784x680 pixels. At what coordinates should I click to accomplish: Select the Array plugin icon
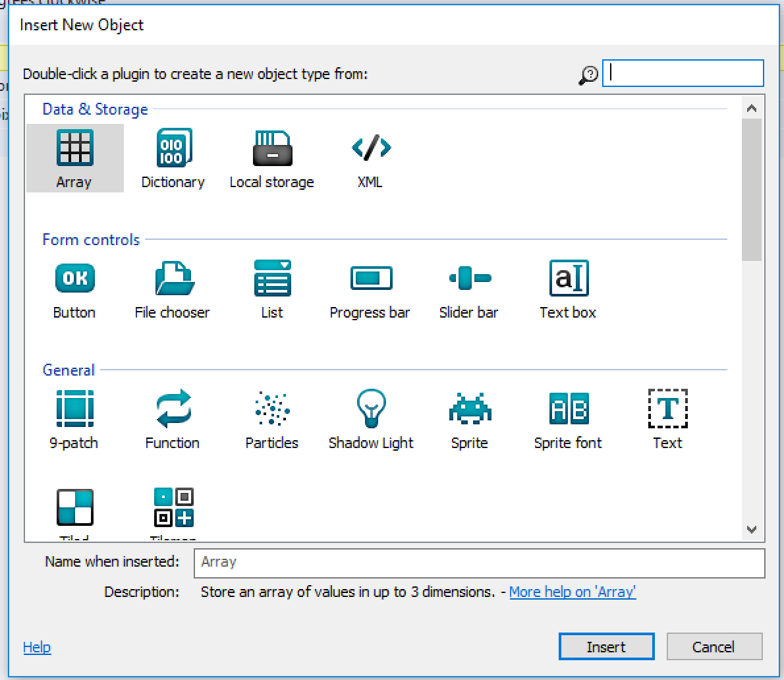click(x=74, y=148)
